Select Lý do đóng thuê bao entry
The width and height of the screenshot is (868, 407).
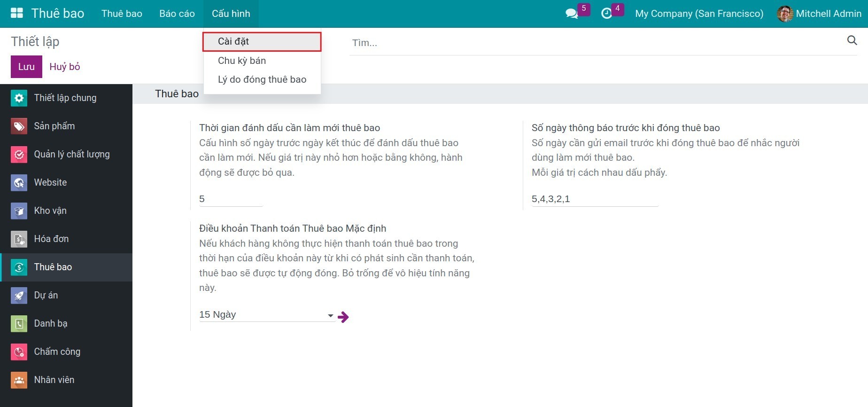pyautogui.click(x=262, y=79)
